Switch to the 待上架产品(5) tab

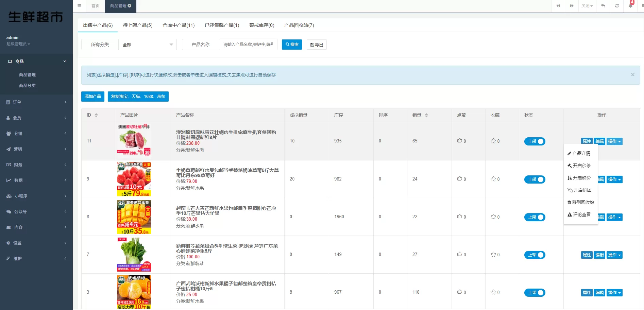click(137, 25)
